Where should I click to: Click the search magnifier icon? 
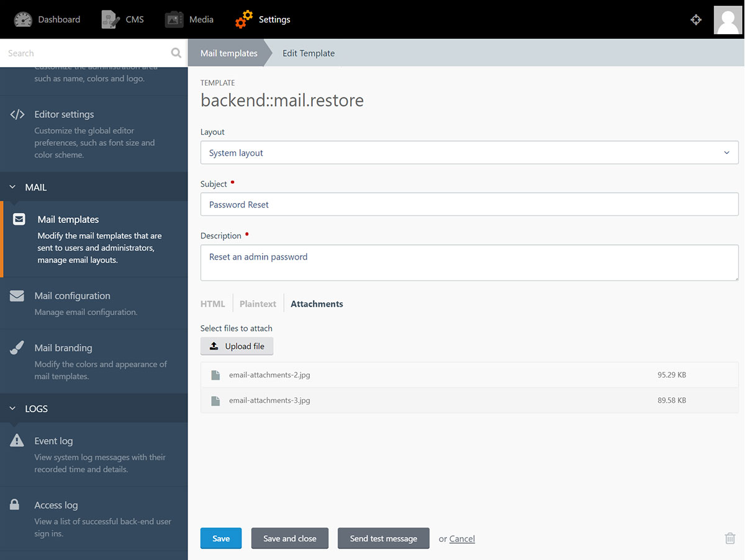click(176, 53)
